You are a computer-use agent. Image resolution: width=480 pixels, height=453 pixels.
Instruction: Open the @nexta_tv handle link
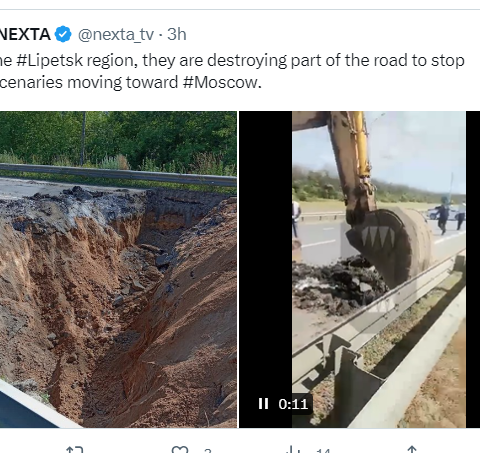click(116, 35)
